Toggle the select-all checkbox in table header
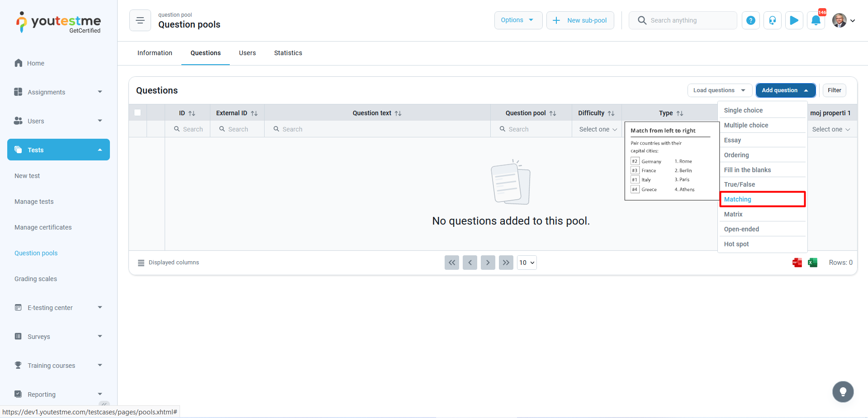This screenshot has width=868, height=418. click(138, 113)
